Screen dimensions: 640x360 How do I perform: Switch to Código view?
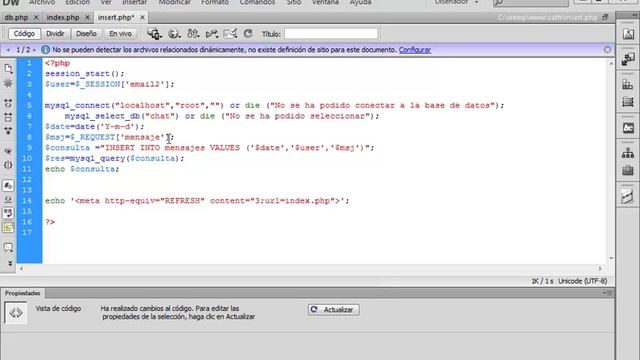pos(24,33)
